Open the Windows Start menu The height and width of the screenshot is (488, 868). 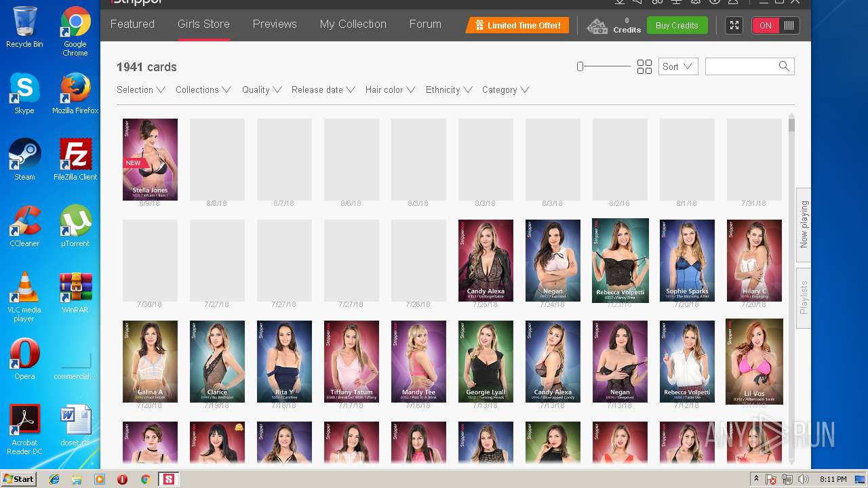(18, 479)
